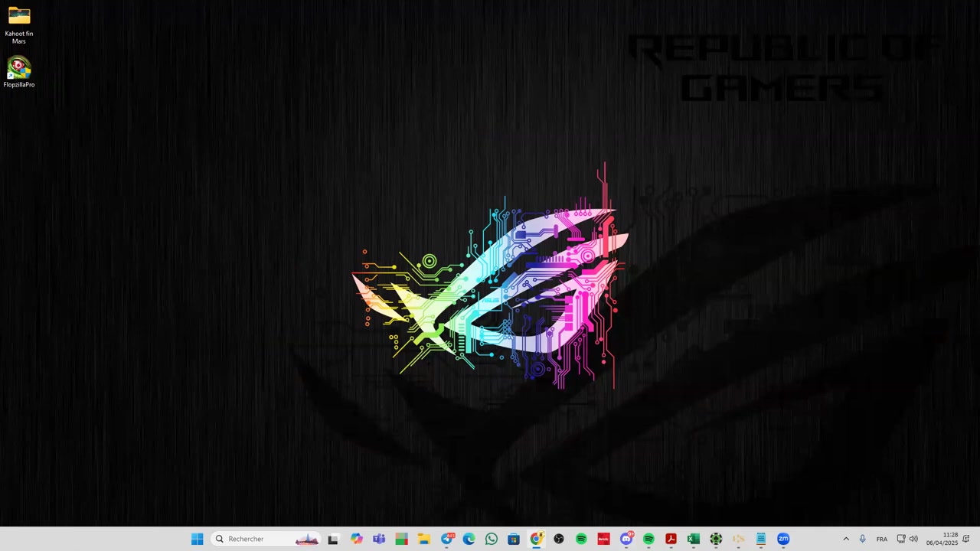Open the clock showing 11:28 and 06/04/2025
980x551 pixels.
(x=942, y=539)
